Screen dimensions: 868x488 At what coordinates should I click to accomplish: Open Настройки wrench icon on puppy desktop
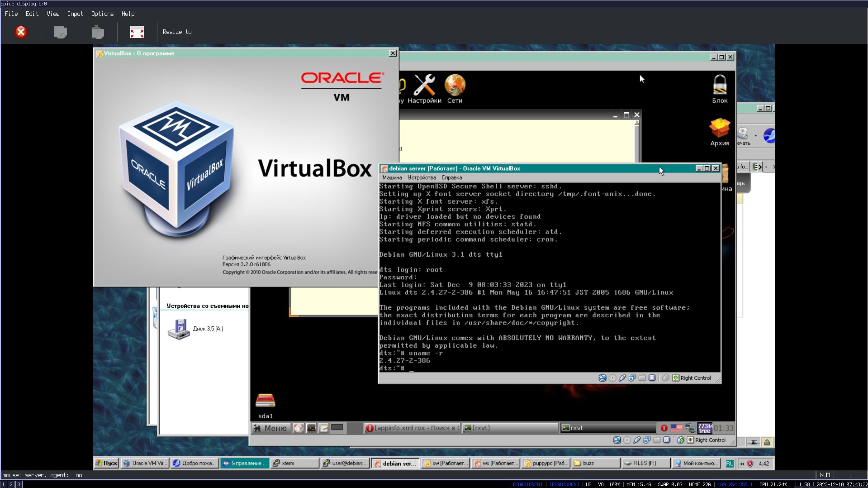tap(424, 89)
